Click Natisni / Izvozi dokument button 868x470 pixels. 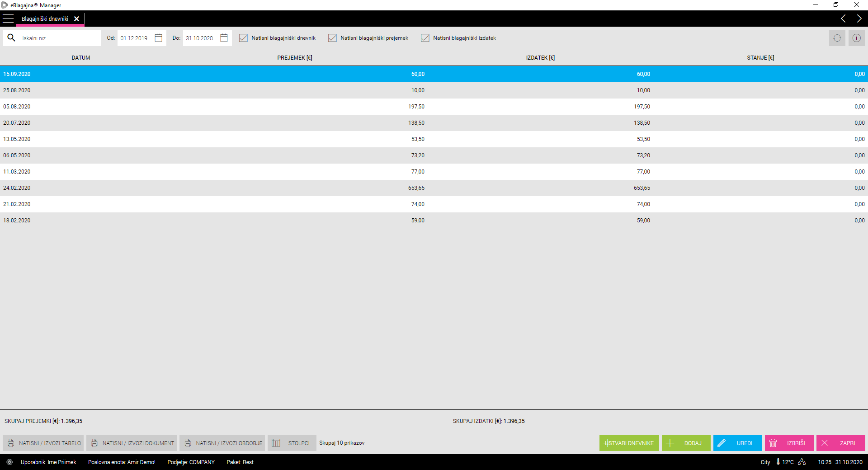132,443
